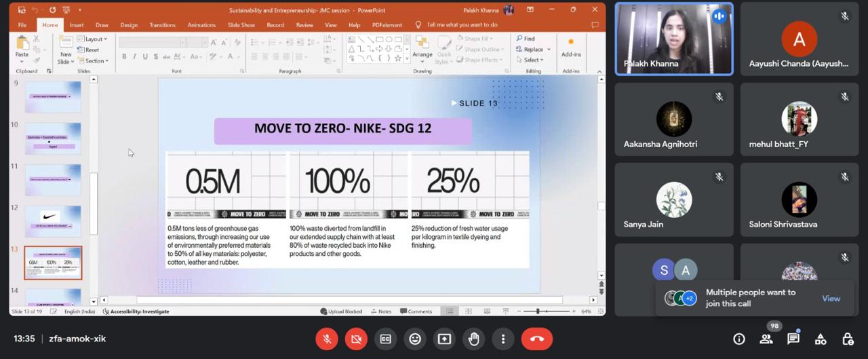This screenshot has width=868, height=359.
Task: Toggle Comments pane in status bar
Action: pyautogui.click(x=416, y=311)
